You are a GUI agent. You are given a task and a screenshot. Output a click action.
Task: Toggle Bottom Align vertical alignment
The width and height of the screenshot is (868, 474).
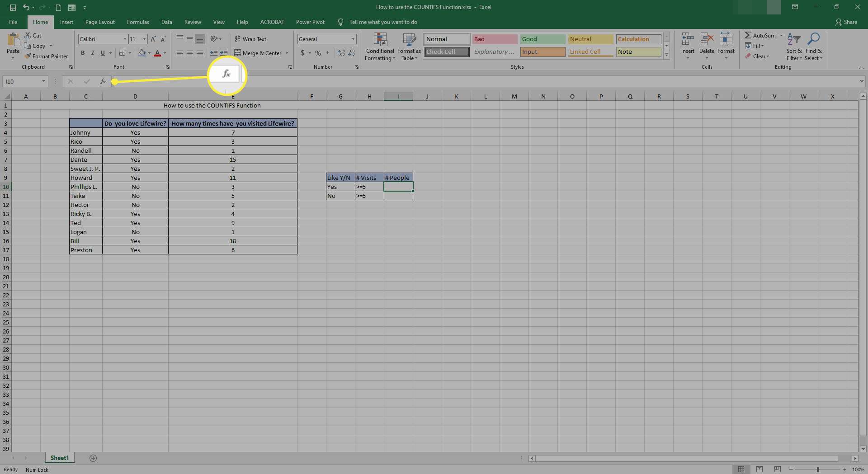(x=200, y=39)
